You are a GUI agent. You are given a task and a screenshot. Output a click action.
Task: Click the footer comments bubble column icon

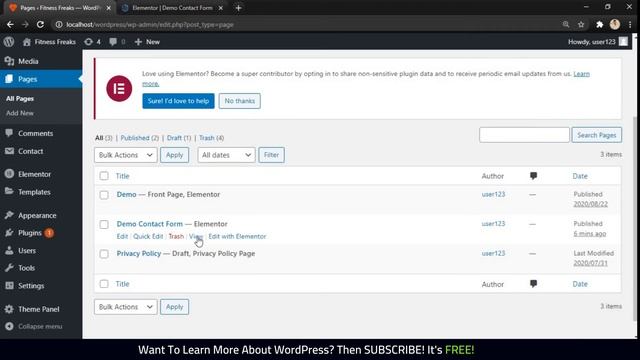[533, 284]
